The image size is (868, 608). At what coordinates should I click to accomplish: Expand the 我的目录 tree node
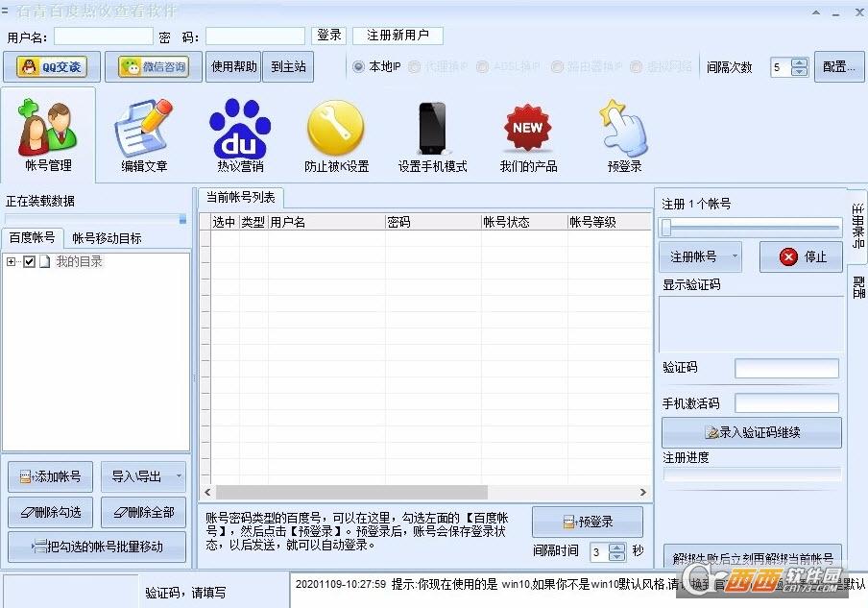pyautogui.click(x=12, y=261)
